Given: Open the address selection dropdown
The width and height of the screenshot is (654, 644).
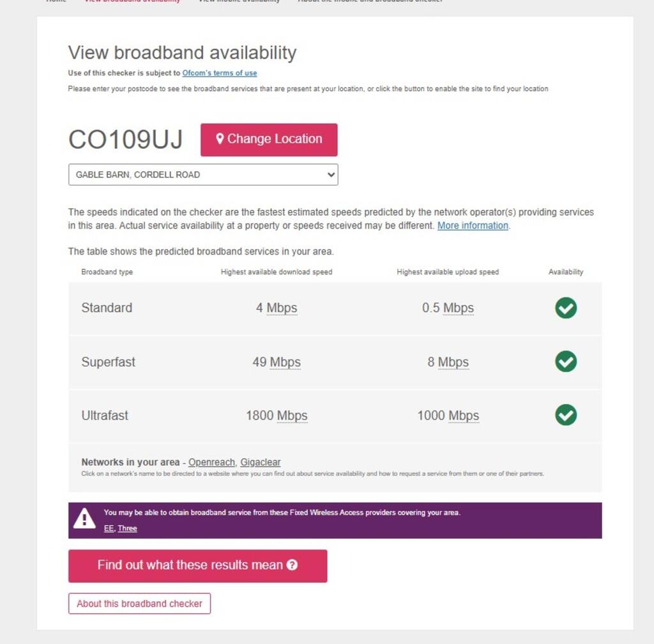Looking at the screenshot, I should (x=203, y=174).
